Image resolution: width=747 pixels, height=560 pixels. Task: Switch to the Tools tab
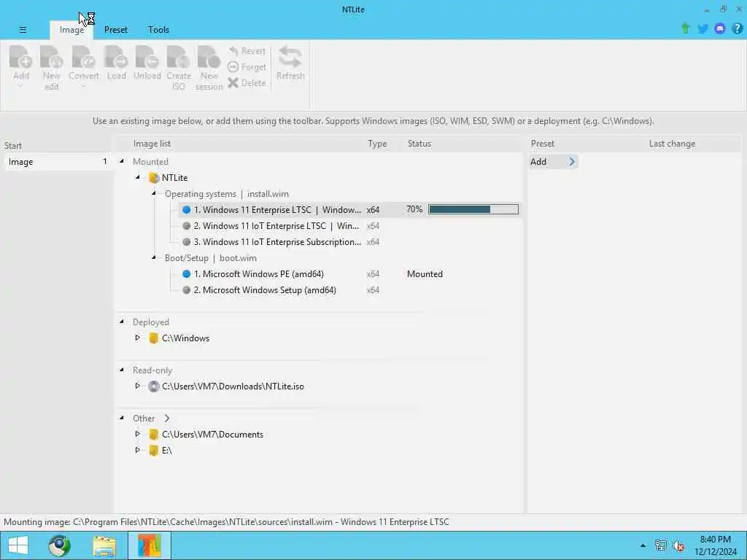click(x=158, y=30)
